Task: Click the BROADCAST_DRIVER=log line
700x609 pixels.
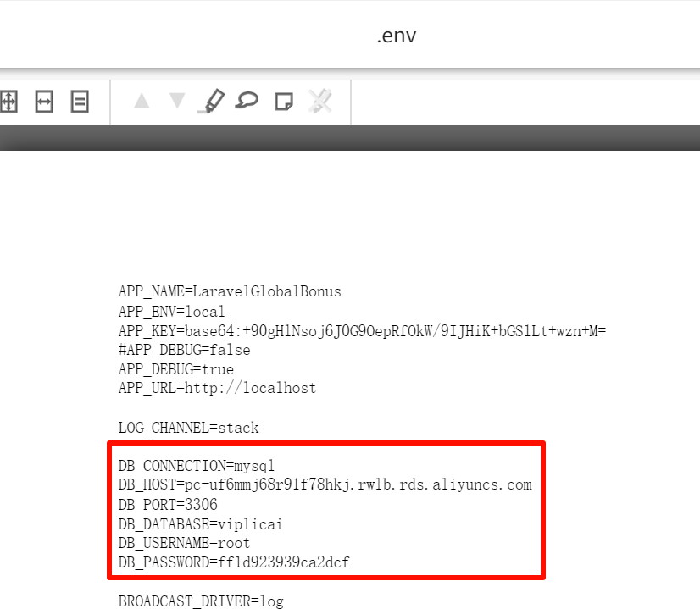Action: coord(201,601)
